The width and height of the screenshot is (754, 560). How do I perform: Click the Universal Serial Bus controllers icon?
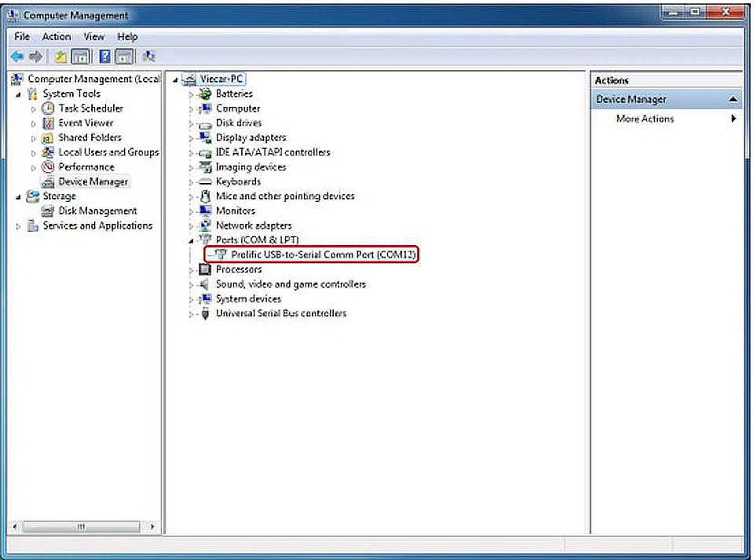[x=205, y=313]
